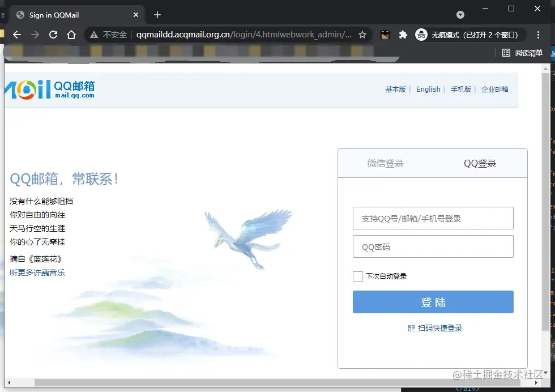Click the 听更多许巍音乐 link
Viewport: 555px width, 392px height.
point(37,272)
